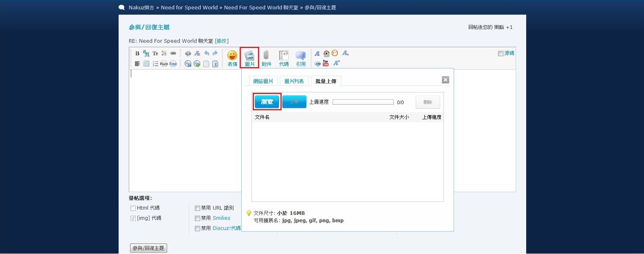Screen dimensions: 644x254
Task: Insert a YouTube video
Action: (326, 63)
